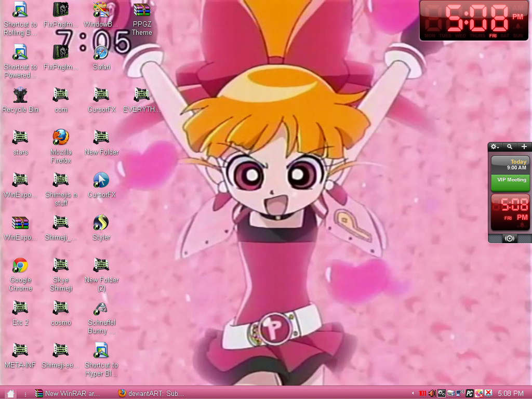Open the New Folder (2) icon
This screenshot has width=532, height=399.
[x=101, y=275]
